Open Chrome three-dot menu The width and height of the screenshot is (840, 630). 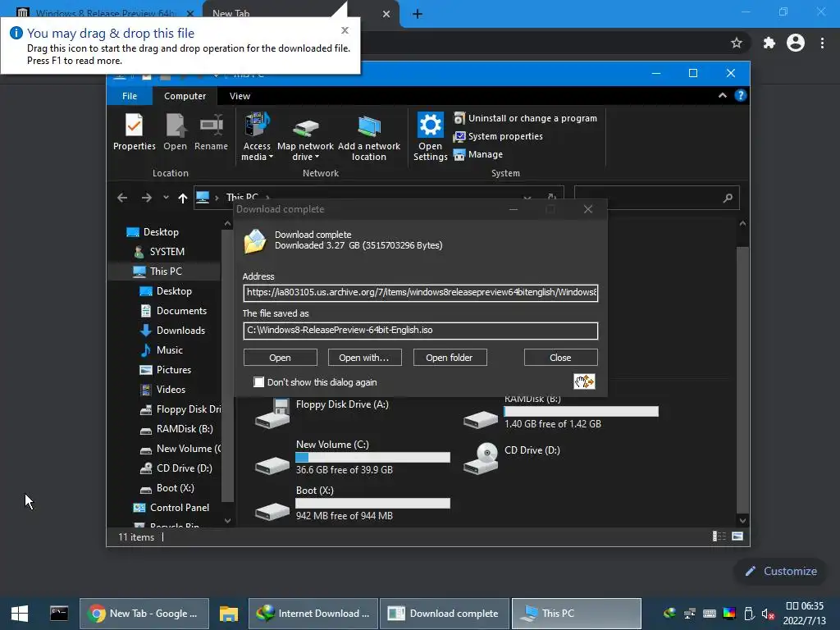coord(822,43)
